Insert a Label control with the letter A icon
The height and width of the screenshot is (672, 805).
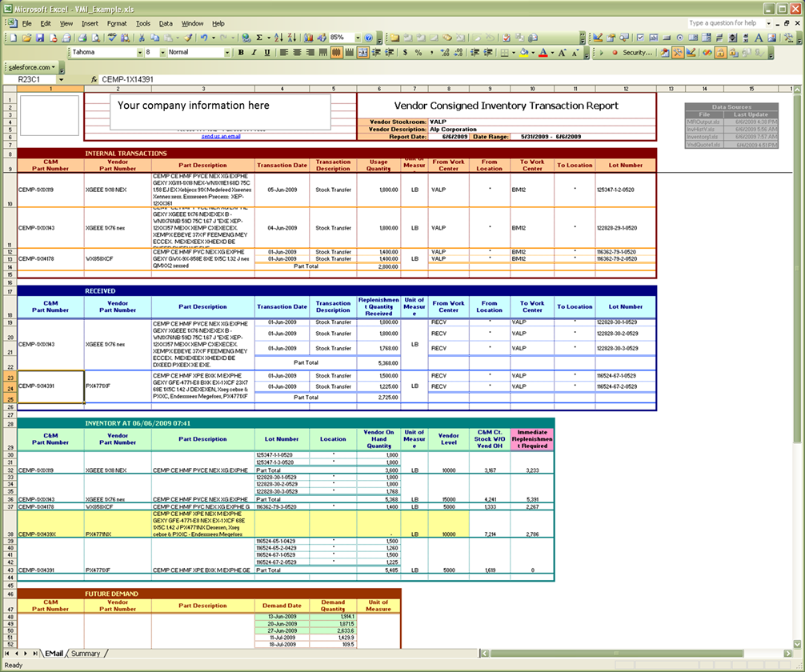(759, 38)
